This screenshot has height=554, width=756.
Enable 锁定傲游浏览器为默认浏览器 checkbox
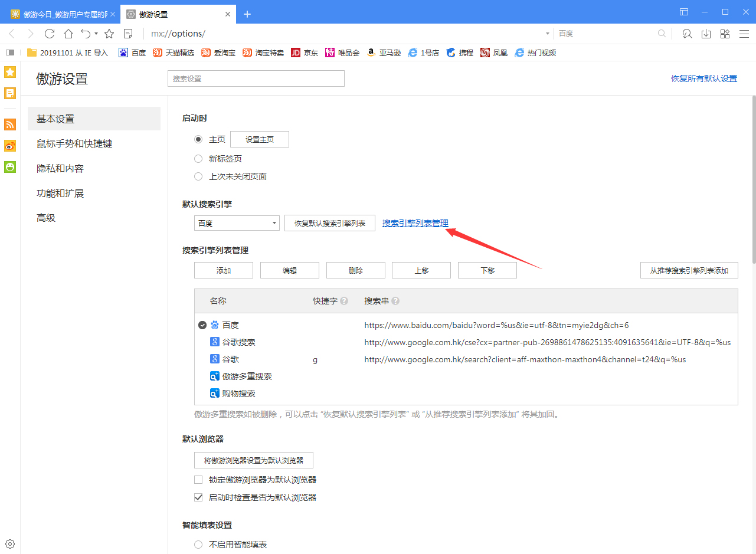click(x=198, y=479)
